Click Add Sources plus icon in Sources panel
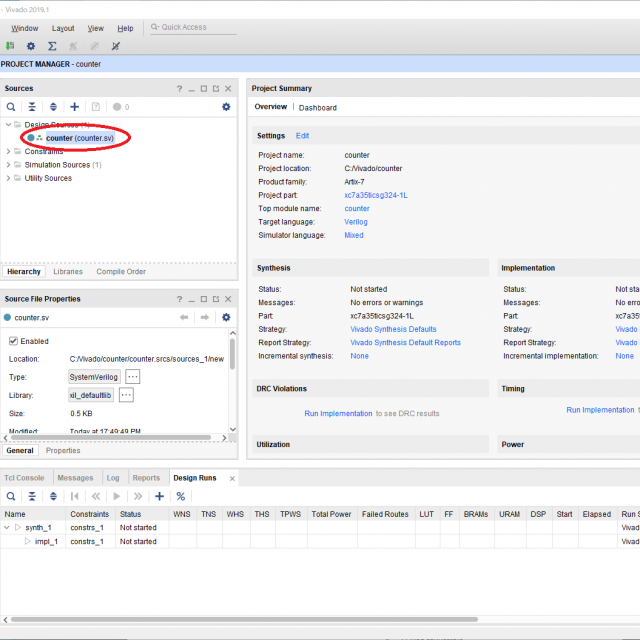Screen dimensions: 640x640 (74, 107)
